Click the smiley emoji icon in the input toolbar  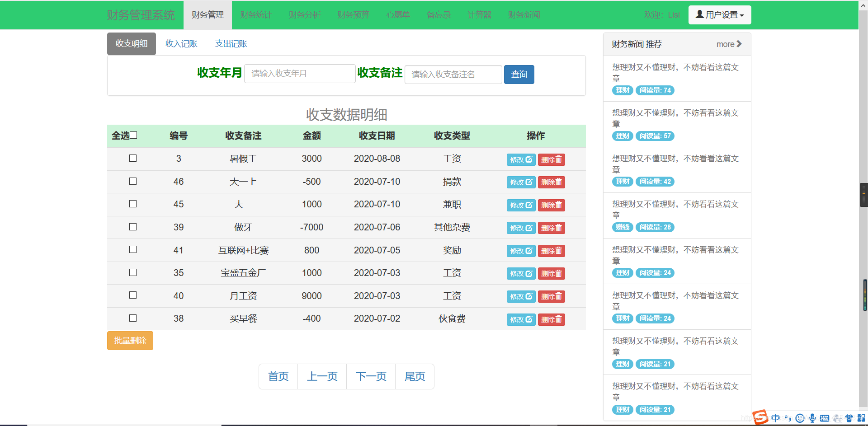[800, 418]
